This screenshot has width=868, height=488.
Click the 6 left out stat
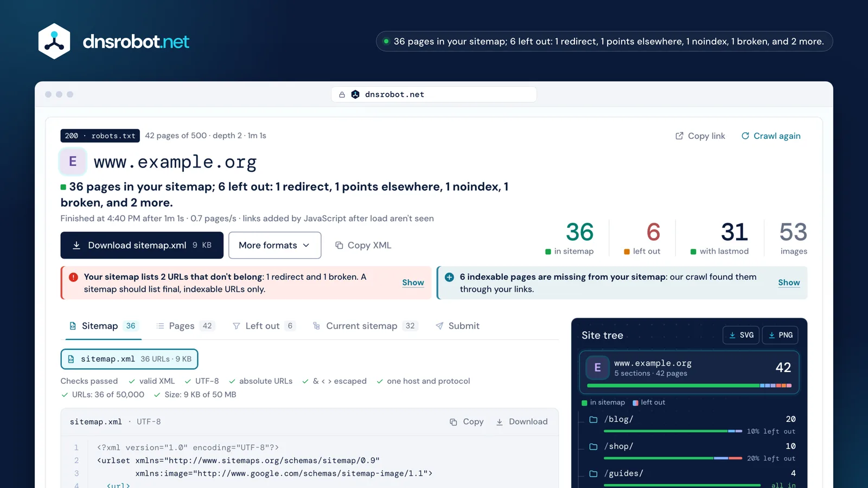643,238
